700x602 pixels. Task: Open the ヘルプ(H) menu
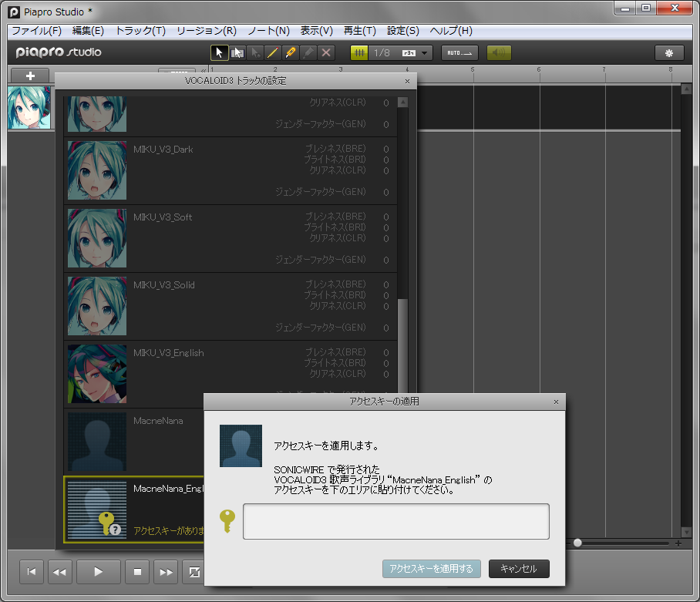[x=451, y=30]
